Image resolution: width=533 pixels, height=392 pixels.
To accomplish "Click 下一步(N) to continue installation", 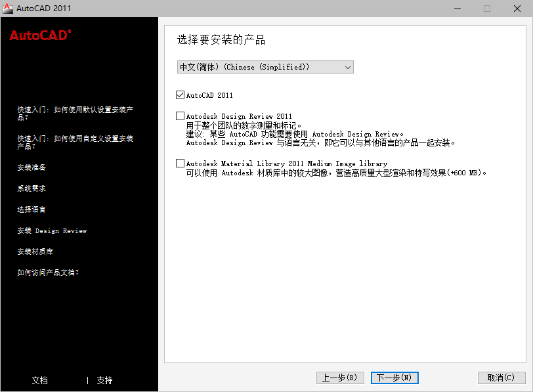I will 394,378.
